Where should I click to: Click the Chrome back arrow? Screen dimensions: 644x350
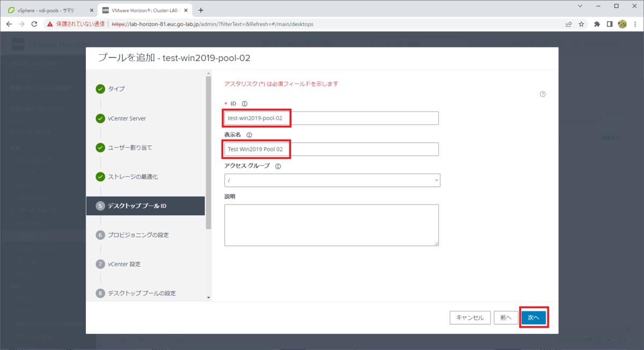click(9, 24)
